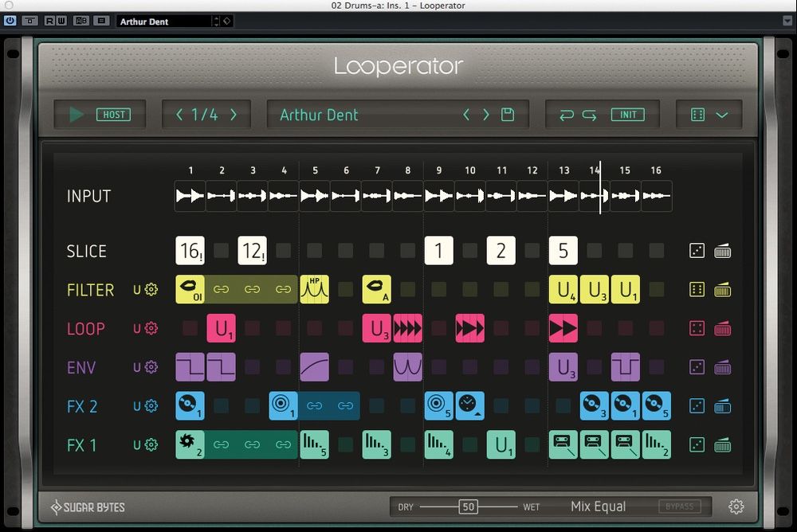
Task: Randomize the LOOP track with dice icon
Action: point(697,329)
